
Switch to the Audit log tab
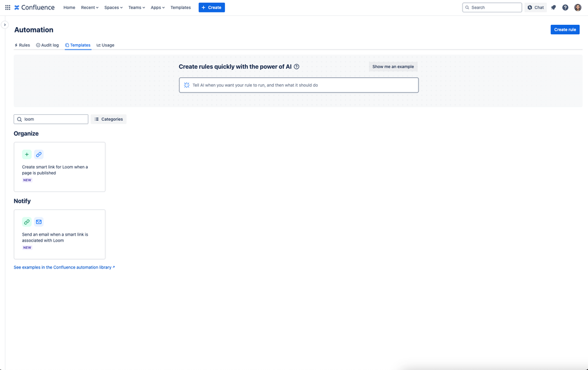pyautogui.click(x=47, y=45)
